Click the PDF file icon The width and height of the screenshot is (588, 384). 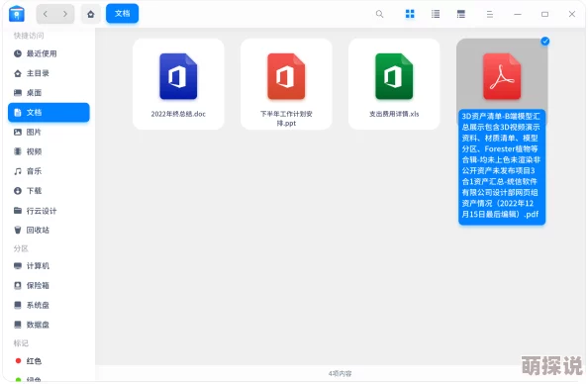pyautogui.click(x=502, y=76)
